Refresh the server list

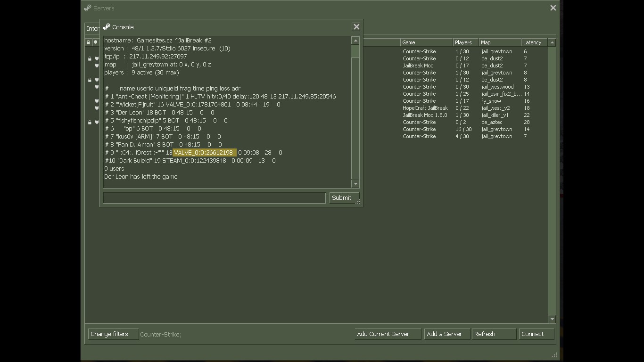pyautogui.click(x=494, y=334)
